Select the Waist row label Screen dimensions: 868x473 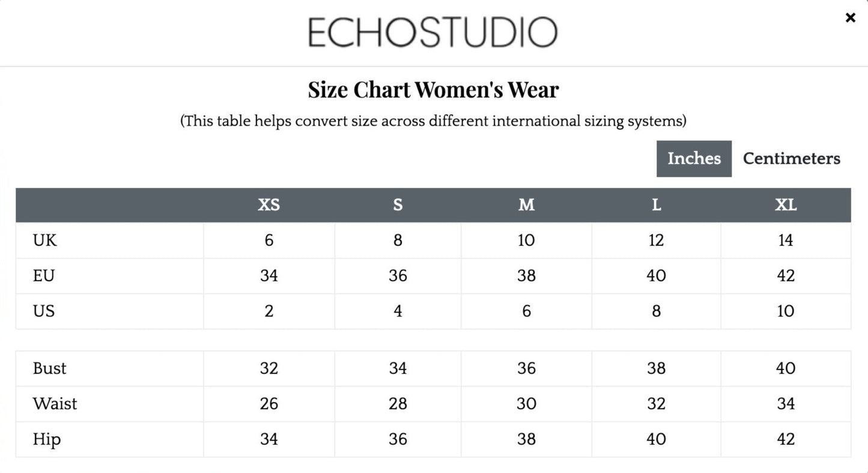(55, 404)
